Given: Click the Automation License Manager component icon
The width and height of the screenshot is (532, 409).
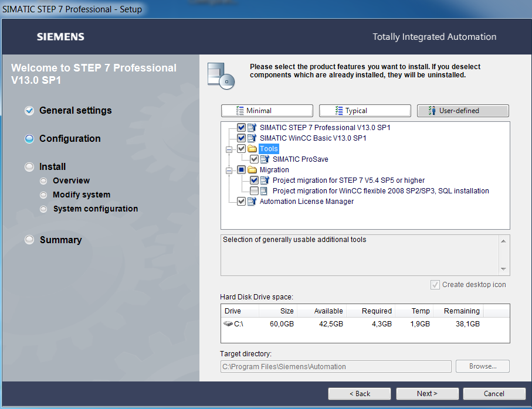Looking at the screenshot, I should point(252,202).
